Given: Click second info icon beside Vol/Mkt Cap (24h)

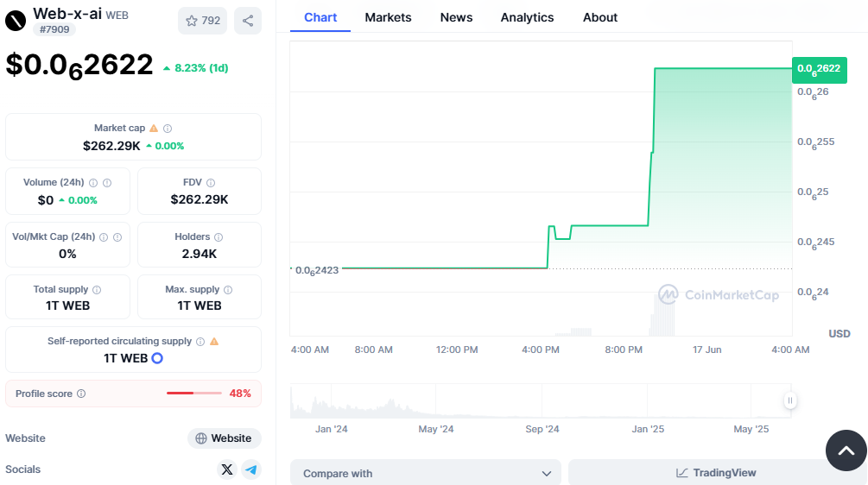Looking at the screenshot, I should click(117, 236).
